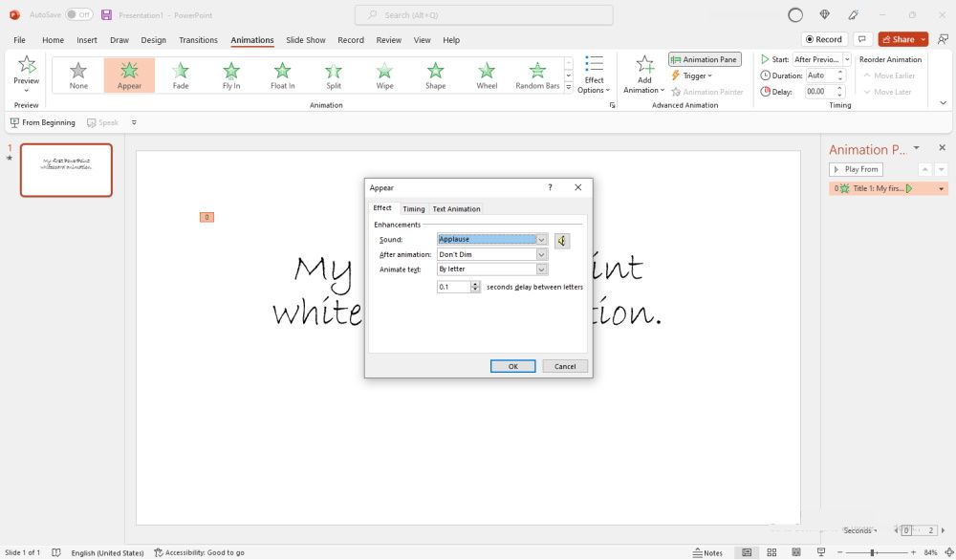Click the Designer diamond icon
956x560 pixels.
[x=824, y=14]
